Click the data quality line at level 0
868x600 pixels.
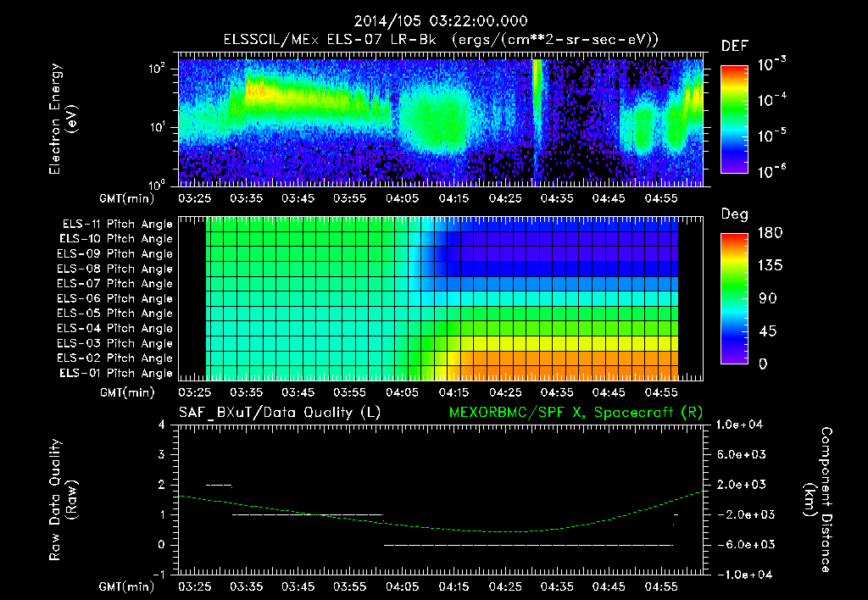tap(529, 545)
